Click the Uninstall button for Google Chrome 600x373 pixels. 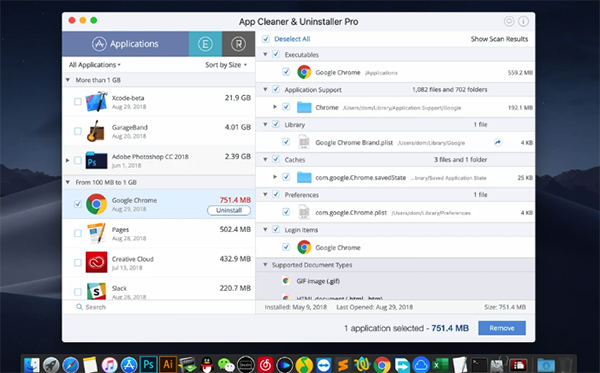tap(229, 210)
